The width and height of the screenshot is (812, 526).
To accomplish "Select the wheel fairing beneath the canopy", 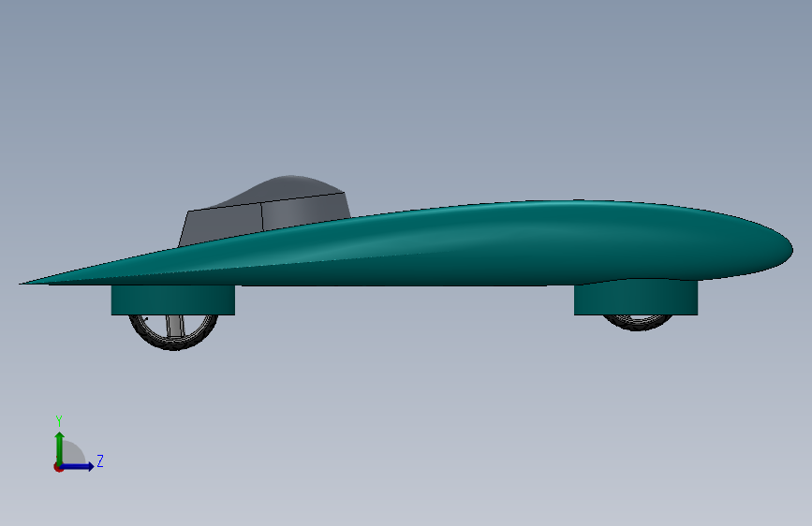I will (x=173, y=300).
